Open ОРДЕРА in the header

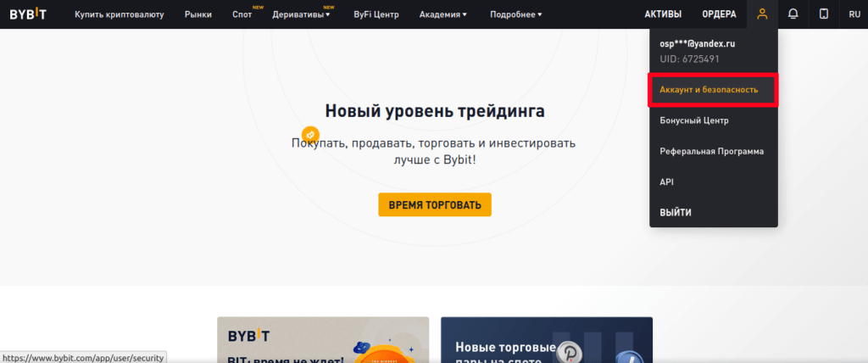[x=719, y=14]
